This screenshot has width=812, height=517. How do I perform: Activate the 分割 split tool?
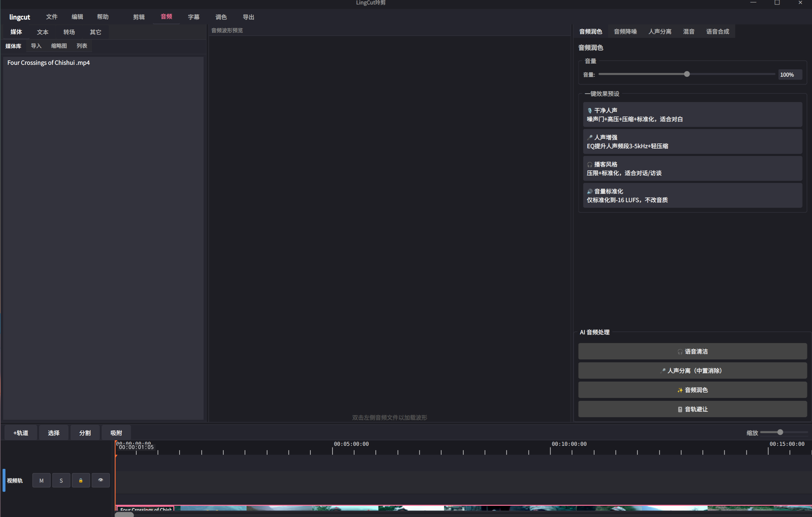85,433
